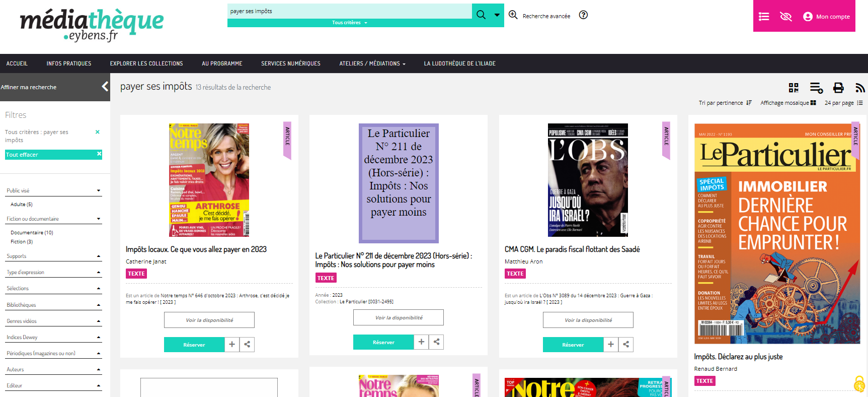Click plus icon for Le Particulier N° 211
868x397 pixels.
[421, 342]
